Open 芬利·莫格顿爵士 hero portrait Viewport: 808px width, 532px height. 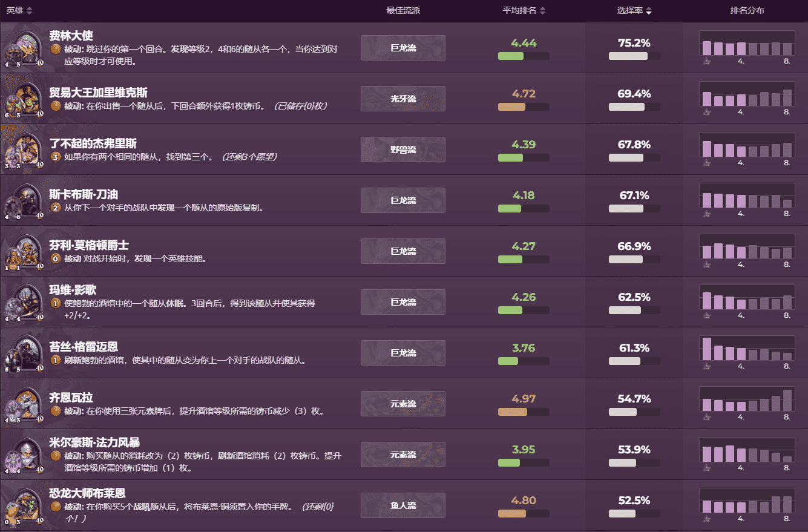tap(24, 251)
